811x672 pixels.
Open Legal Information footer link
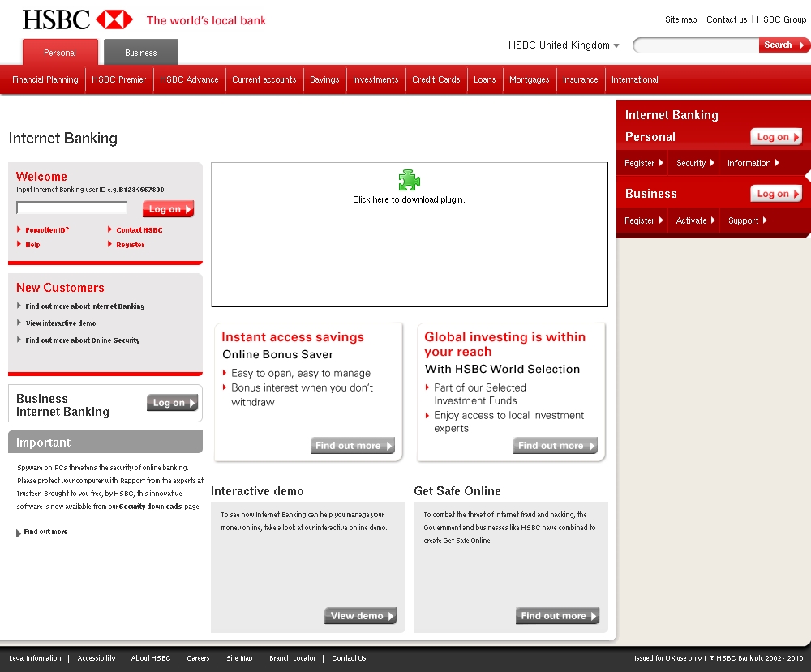[35, 658]
